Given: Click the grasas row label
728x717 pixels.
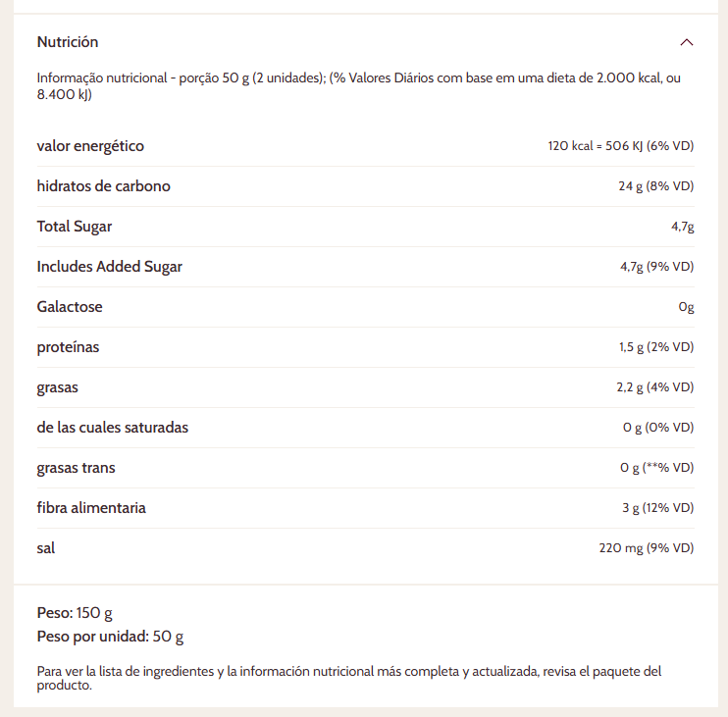Looking at the screenshot, I should [x=57, y=387].
